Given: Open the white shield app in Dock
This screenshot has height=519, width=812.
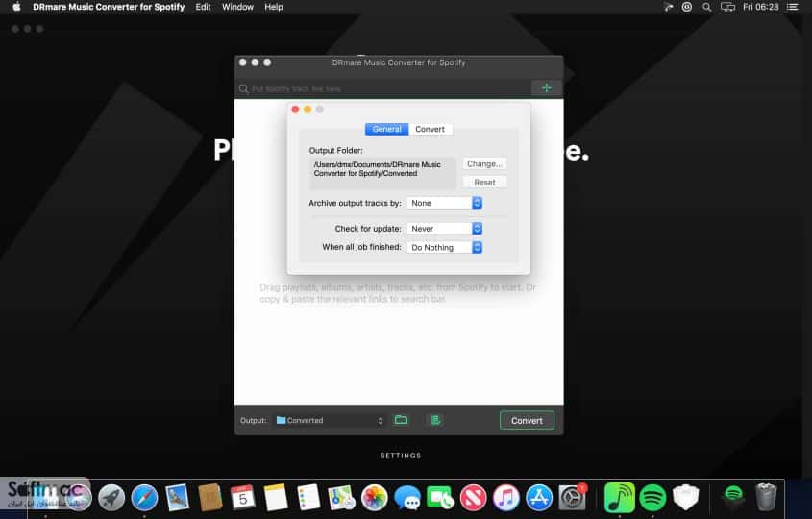Looking at the screenshot, I should pos(686,498).
